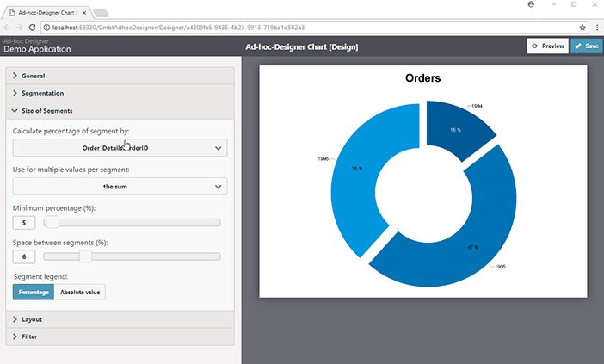This screenshot has height=364, width=604.
Task: Open the Order_Details.OrderID dropdown
Action: point(120,148)
